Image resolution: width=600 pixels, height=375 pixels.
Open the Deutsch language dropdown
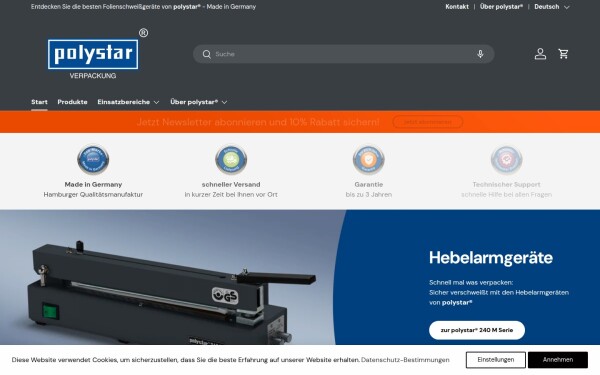click(552, 7)
